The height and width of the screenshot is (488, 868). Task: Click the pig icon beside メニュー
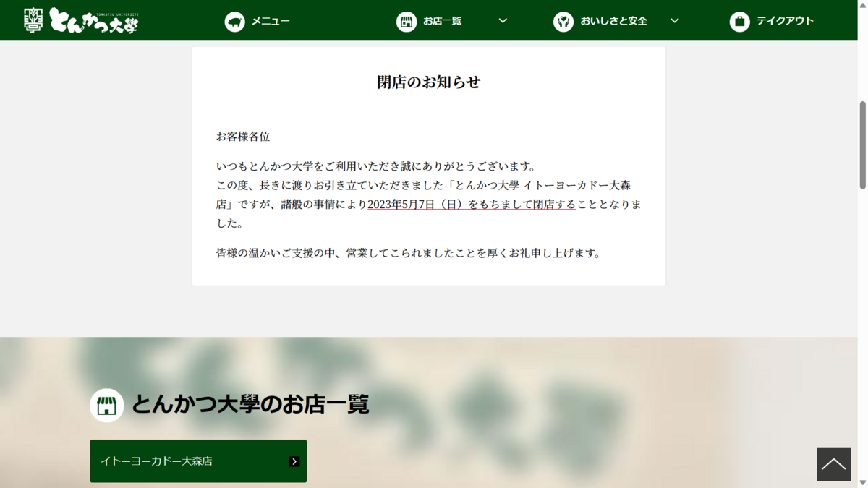click(234, 22)
